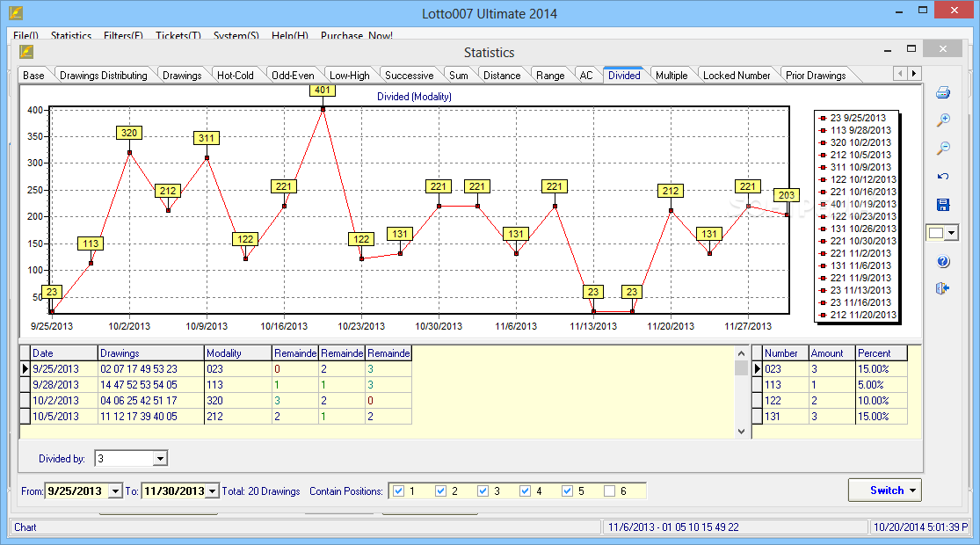Select the Range tab
980x545 pixels.
pos(550,75)
